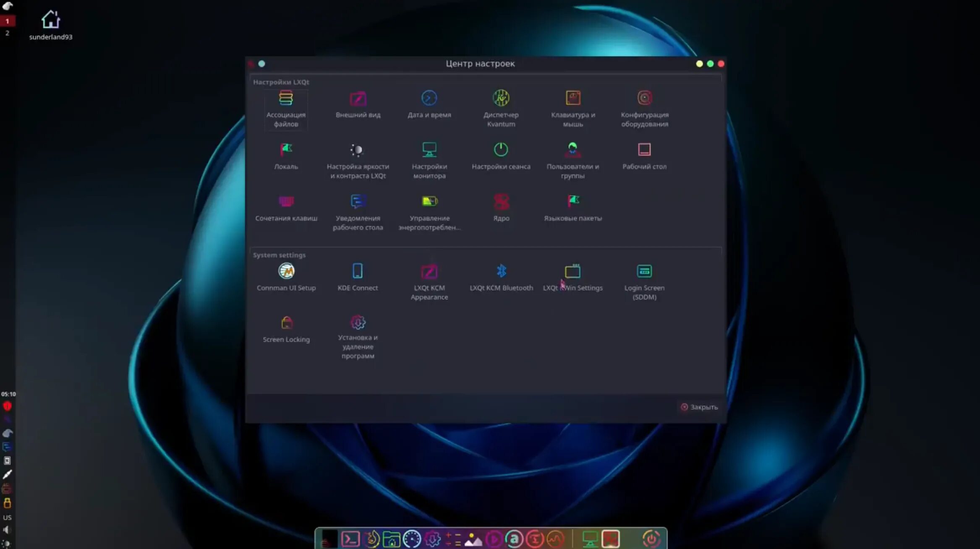Open volume control in tray
The image size is (980, 549).
pyautogui.click(x=6, y=530)
